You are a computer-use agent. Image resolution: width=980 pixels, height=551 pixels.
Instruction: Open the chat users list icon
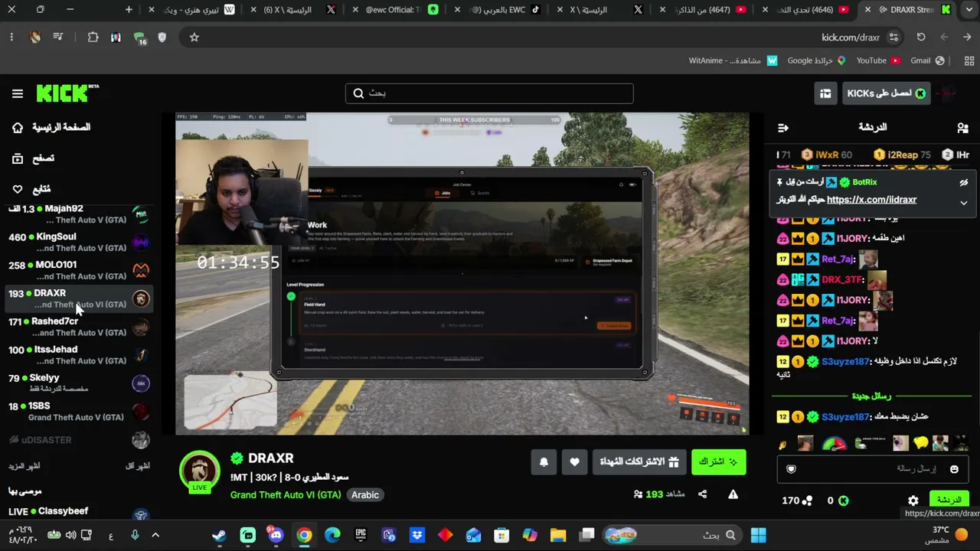tap(962, 128)
